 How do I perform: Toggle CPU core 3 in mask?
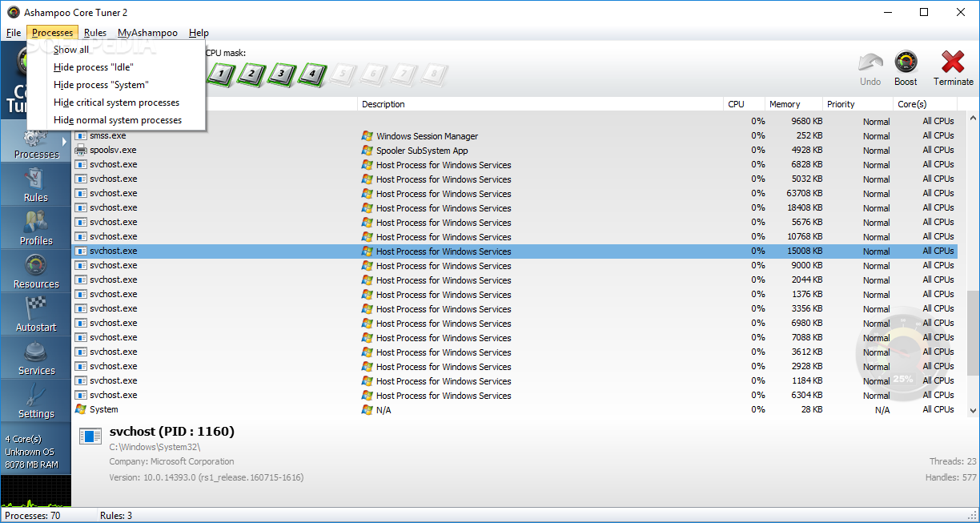pos(281,75)
